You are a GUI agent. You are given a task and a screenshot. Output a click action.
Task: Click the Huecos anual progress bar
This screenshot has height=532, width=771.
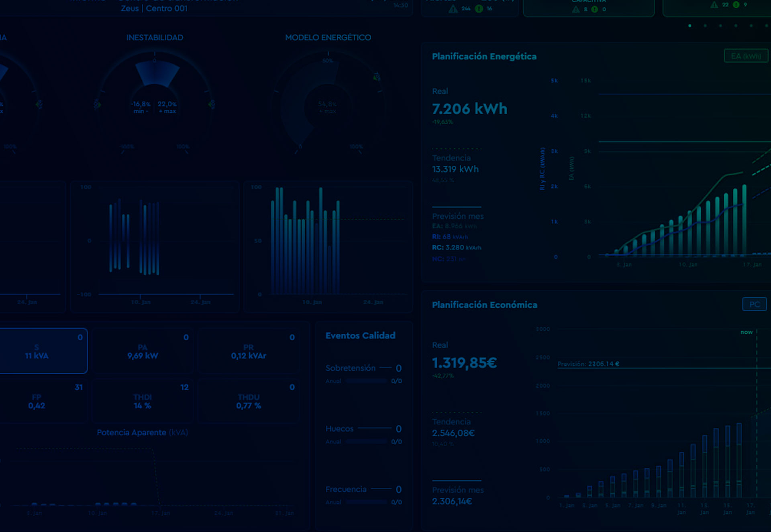[366, 442]
